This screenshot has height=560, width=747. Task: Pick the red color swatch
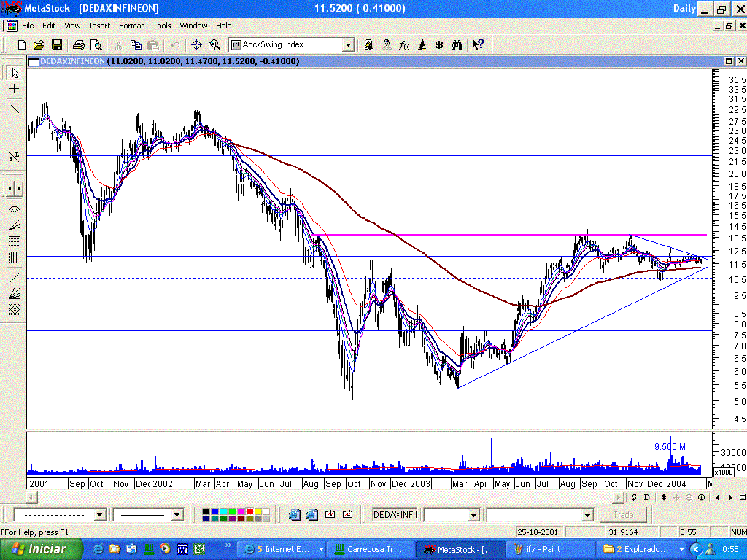[249, 512]
